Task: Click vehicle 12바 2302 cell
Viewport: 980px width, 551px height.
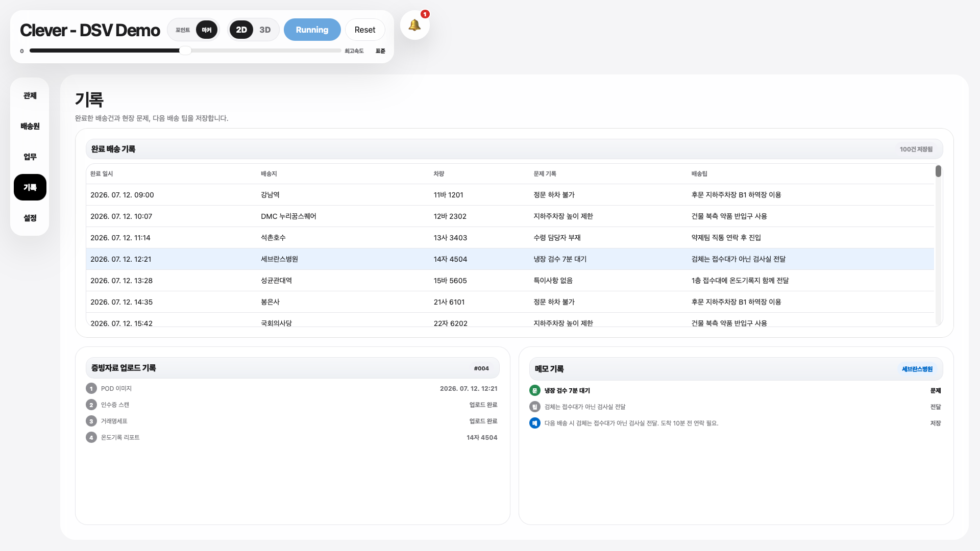Action: tap(450, 216)
